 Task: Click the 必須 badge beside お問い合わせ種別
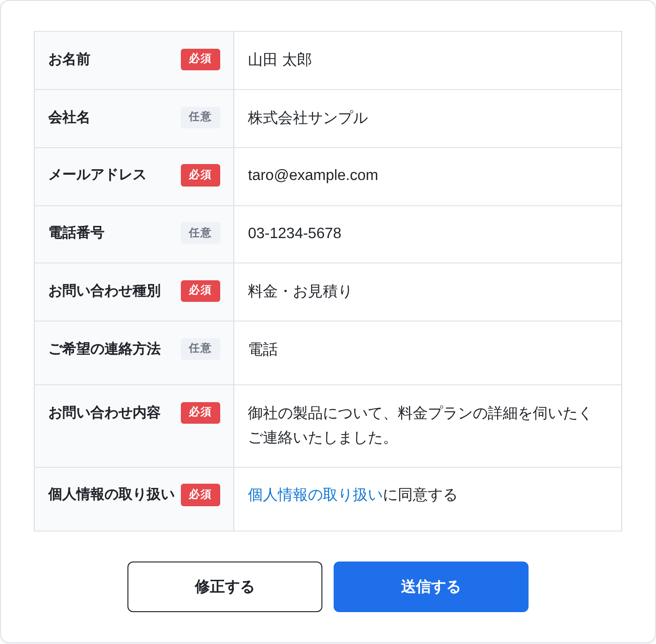pos(201,291)
